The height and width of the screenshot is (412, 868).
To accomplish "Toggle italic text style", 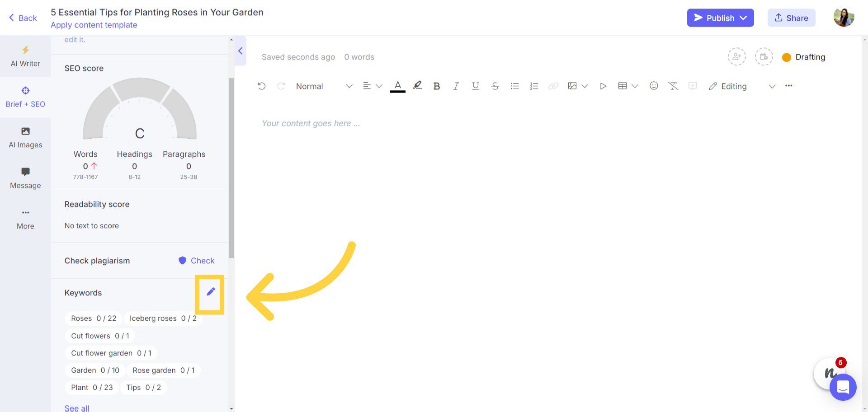I will 456,86.
